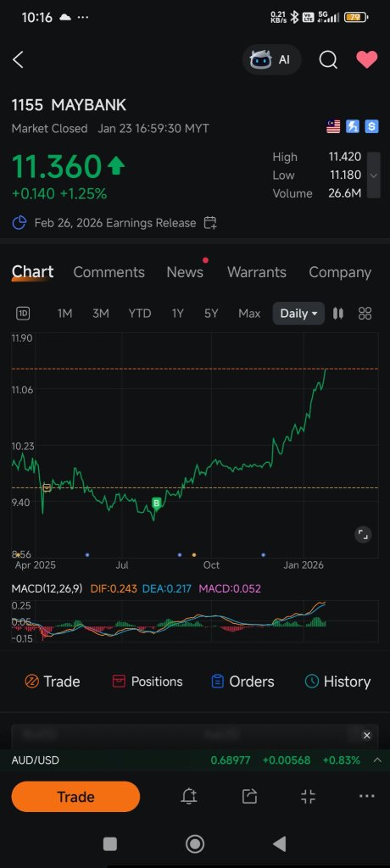Tap the back arrow icon

coord(19,60)
